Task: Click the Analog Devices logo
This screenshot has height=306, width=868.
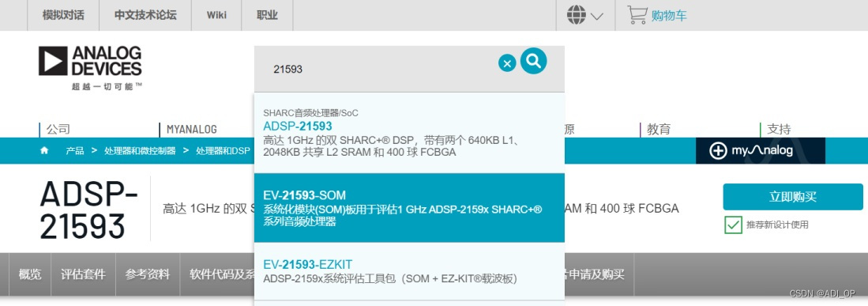Action: 90,61
